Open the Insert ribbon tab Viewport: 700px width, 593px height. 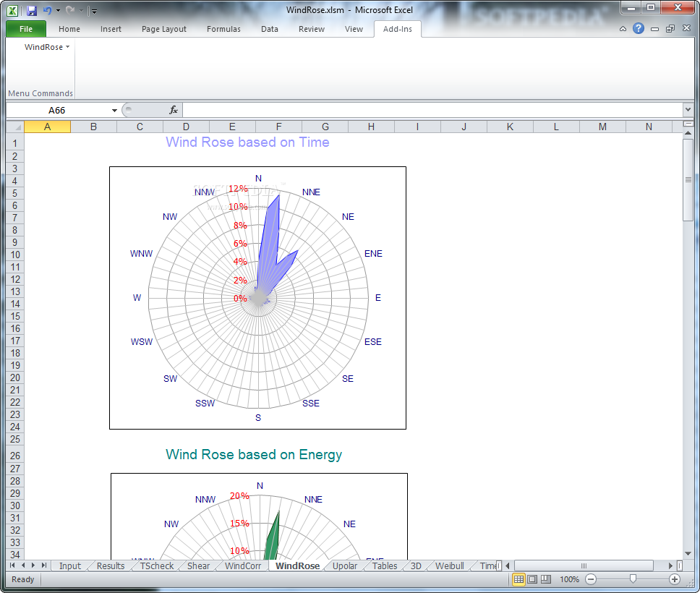click(x=111, y=29)
